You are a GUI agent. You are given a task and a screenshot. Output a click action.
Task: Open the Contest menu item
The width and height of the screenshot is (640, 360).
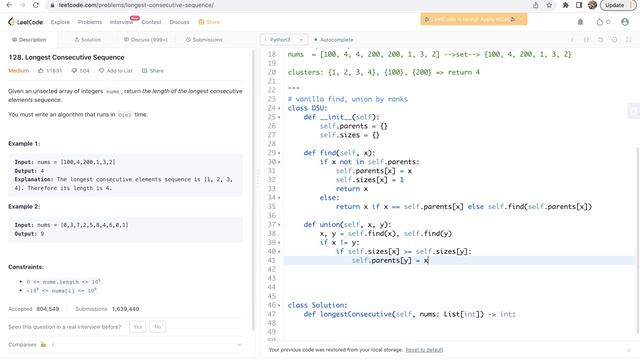tap(151, 22)
